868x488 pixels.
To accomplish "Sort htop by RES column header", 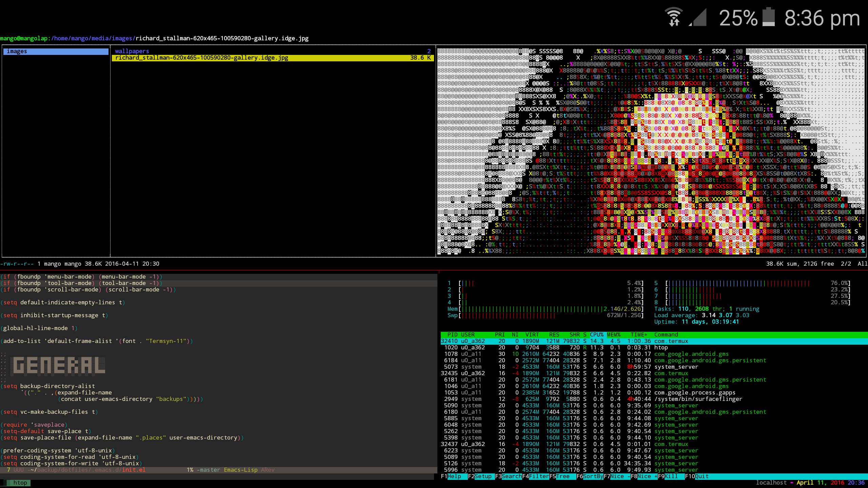I will pyautogui.click(x=554, y=334).
